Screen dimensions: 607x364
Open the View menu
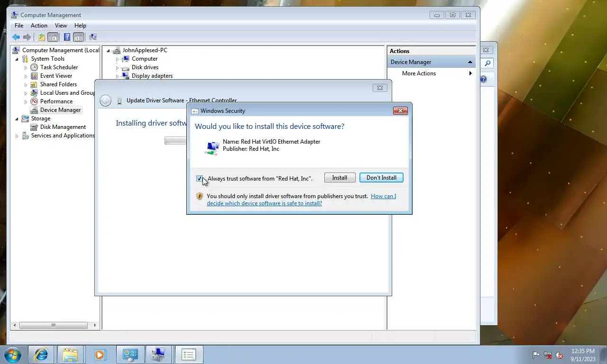click(x=61, y=26)
